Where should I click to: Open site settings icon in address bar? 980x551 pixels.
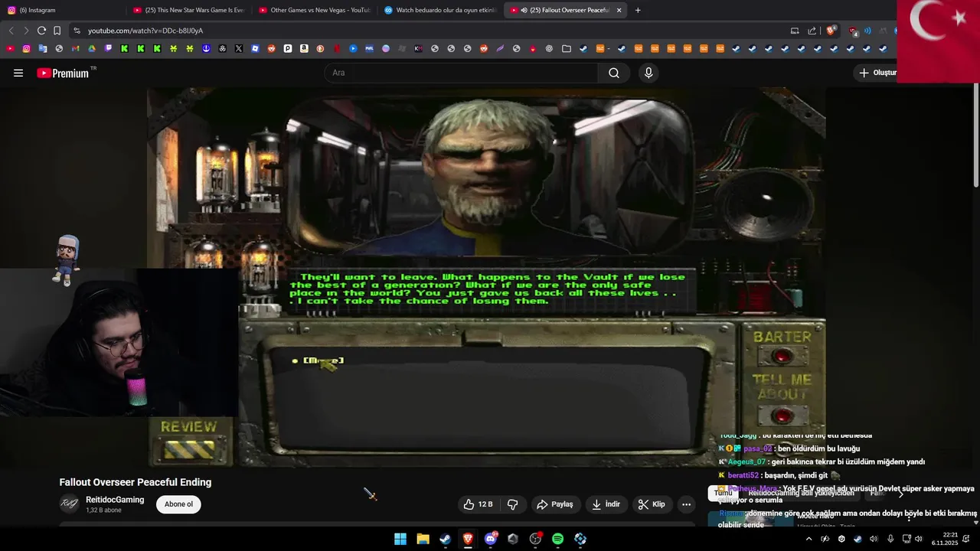[77, 31]
